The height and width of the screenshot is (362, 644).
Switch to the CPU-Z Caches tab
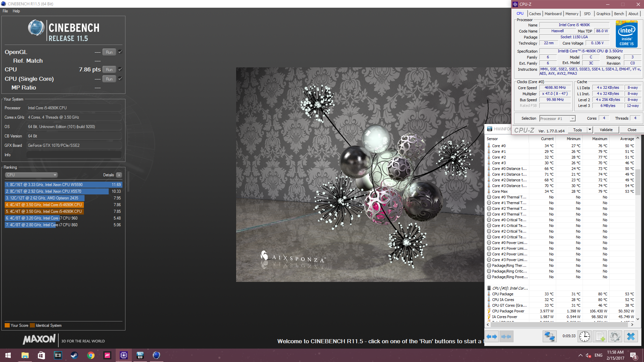pos(535,14)
